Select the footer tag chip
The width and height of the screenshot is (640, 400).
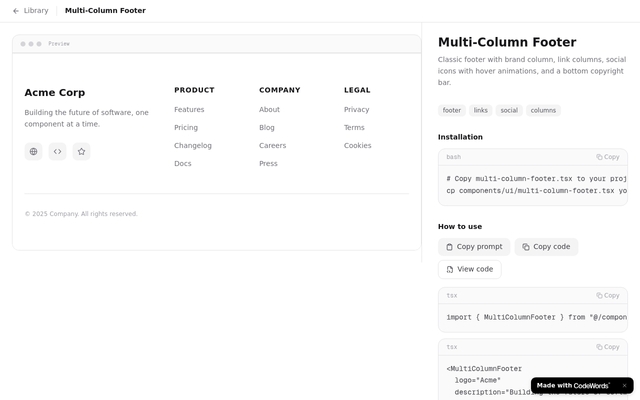tap(452, 110)
